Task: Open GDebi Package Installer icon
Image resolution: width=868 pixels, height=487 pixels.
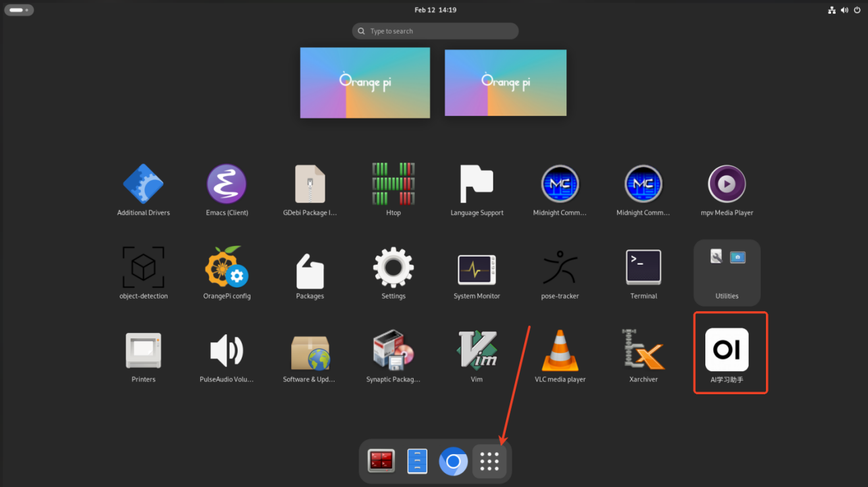Action: pyautogui.click(x=310, y=184)
